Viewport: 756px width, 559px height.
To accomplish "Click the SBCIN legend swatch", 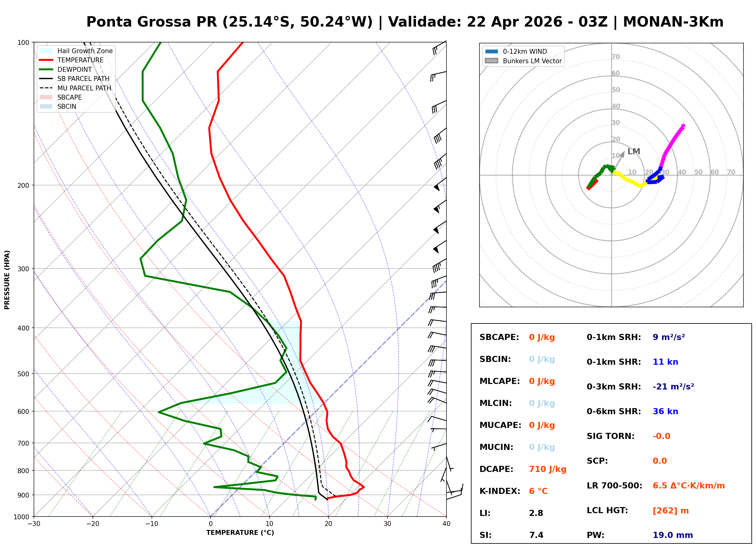I will [46, 107].
